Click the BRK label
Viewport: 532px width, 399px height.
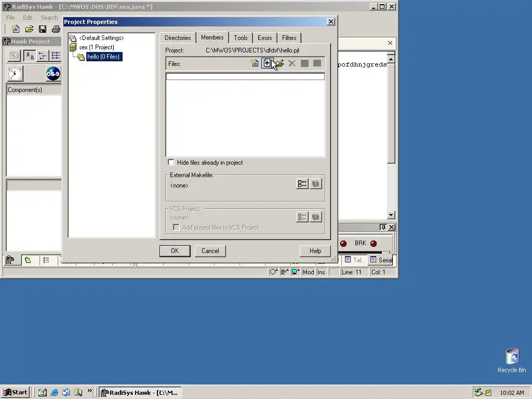[361, 243]
